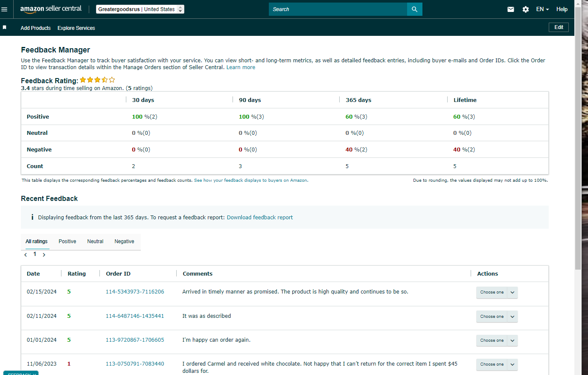This screenshot has height=375, width=588.
Task: Open the hamburger navigation menu
Action: coord(4,9)
